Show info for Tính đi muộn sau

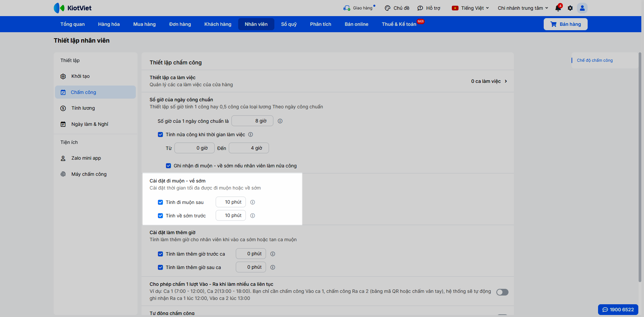pos(253,202)
